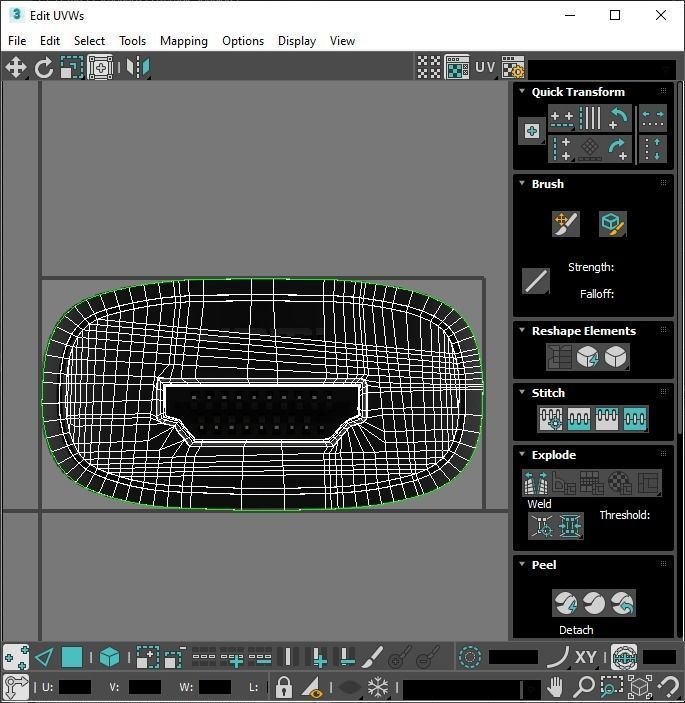Click the Relax Custom cube icon
The width and height of the screenshot is (685, 703).
tap(616, 357)
